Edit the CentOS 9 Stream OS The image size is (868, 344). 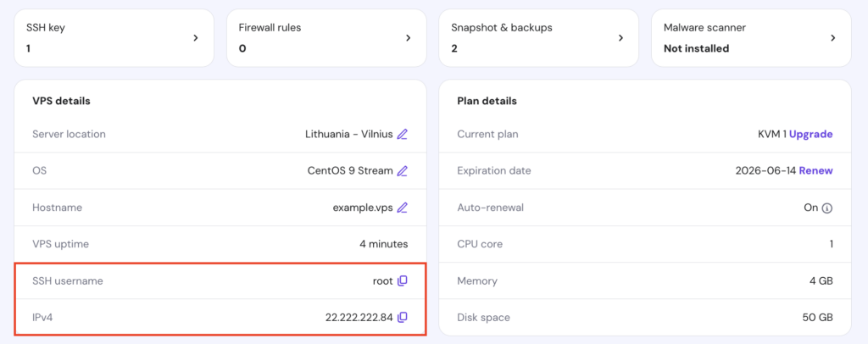(403, 170)
